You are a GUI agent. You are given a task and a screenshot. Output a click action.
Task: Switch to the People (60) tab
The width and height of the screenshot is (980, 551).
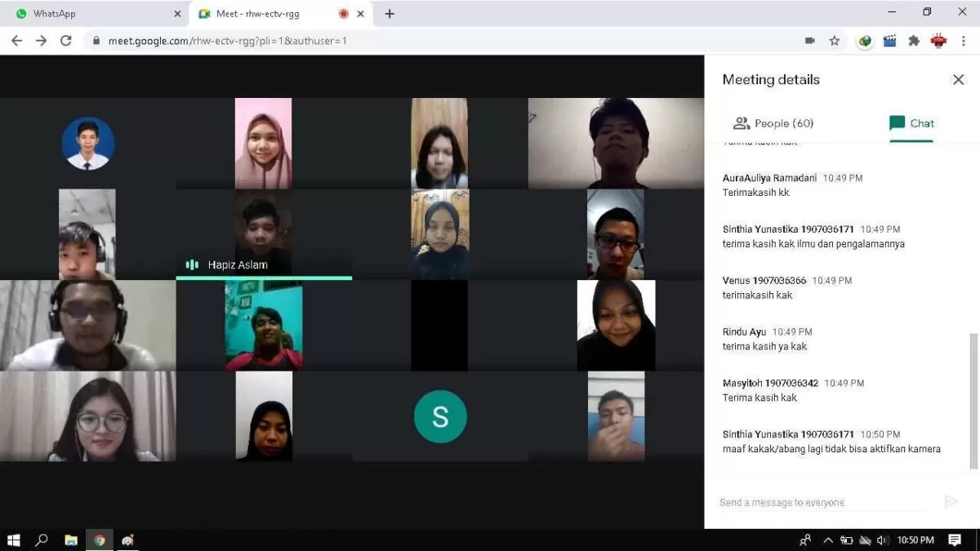tap(773, 123)
